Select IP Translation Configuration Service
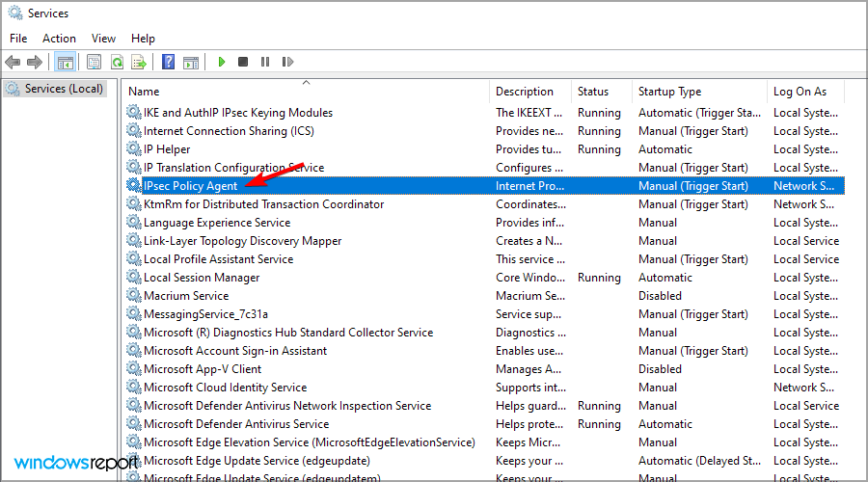Image resolution: width=868 pixels, height=482 pixels. coord(233,168)
